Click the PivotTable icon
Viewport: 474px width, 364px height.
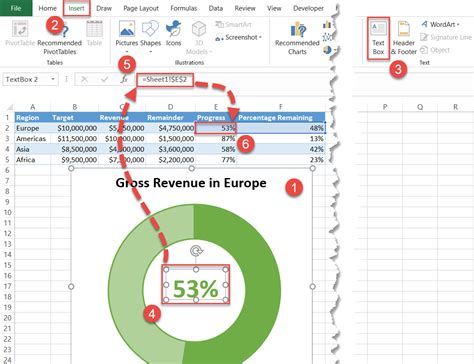click(x=20, y=33)
